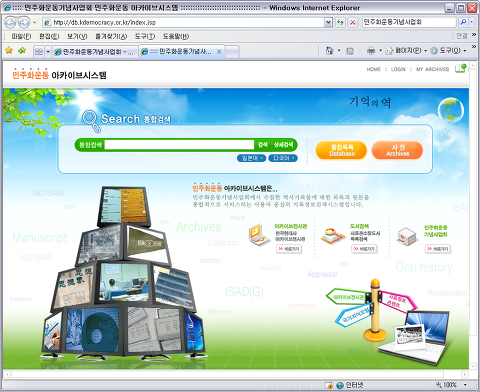Click the orange 사진 Archives button
The image size is (480, 392).
[x=397, y=150]
